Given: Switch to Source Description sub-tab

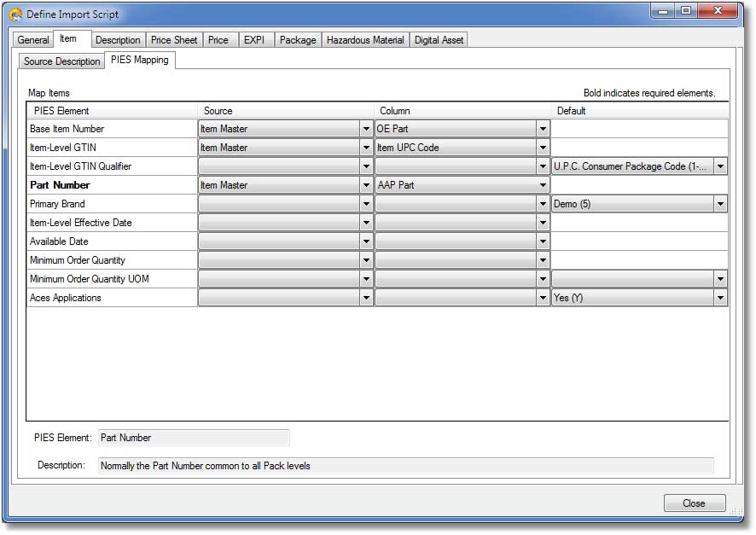Looking at the screenshot, I should tap(61, 61).
